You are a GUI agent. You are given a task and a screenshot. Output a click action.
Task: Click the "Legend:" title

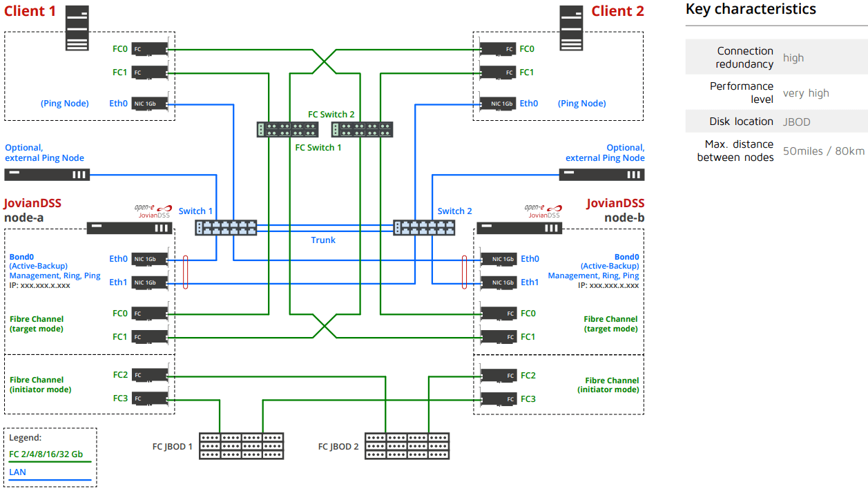[x=26, y=438]
